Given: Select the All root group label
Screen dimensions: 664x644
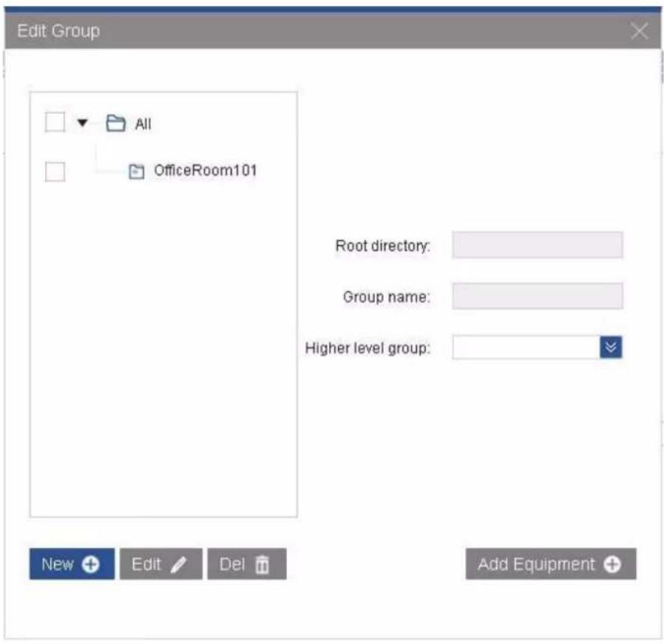Looking at the screenshot, I should click(x=143, y=124).
